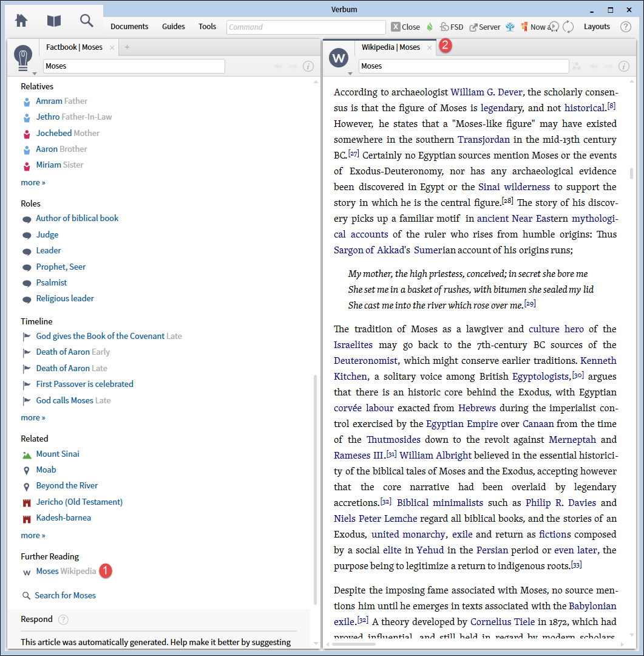Go forward in Wikipedia panel history
The height and width of the screenshot is (656, 644).
(x=609, y=66)
